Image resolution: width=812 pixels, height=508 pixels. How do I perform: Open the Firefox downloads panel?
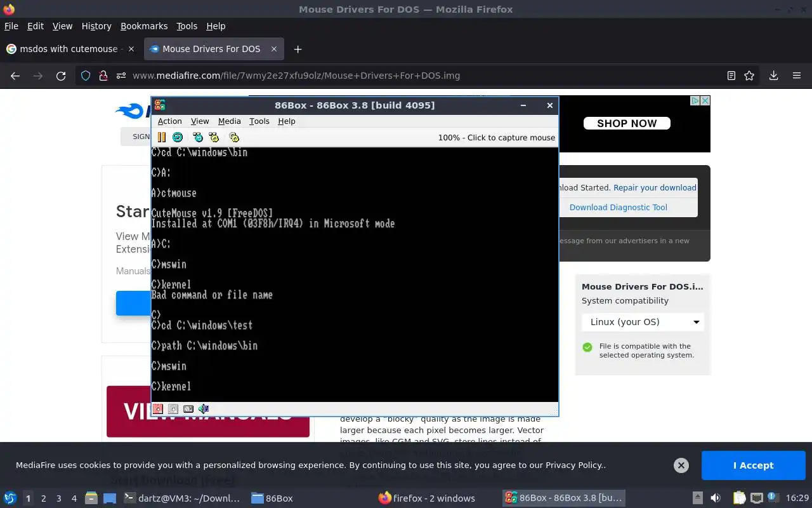click(x=773, y=76)
